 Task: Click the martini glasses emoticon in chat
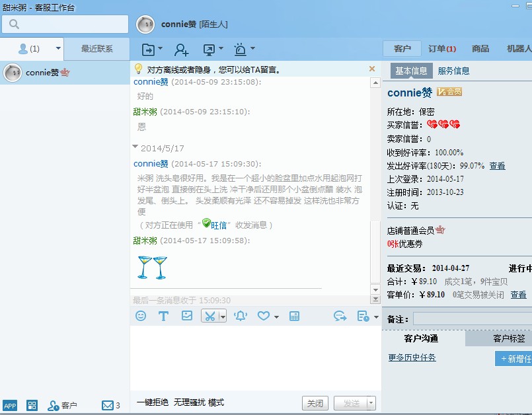tap(153, 268)
